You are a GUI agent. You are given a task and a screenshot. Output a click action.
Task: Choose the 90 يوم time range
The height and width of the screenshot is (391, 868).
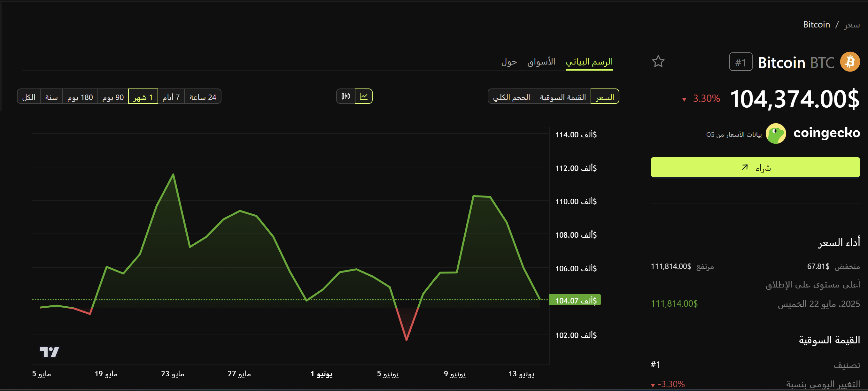tap(113, 97)
